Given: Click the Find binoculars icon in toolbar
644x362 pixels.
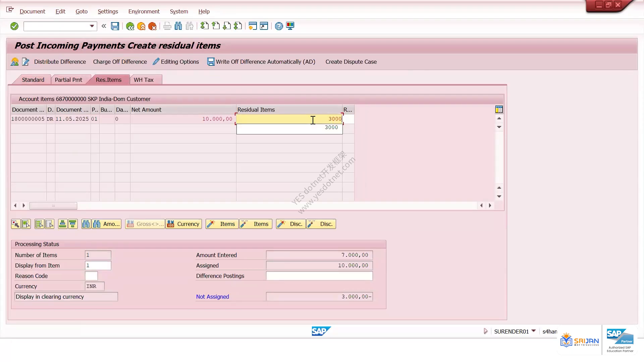Looking at the screenshot, I should 178,26.
